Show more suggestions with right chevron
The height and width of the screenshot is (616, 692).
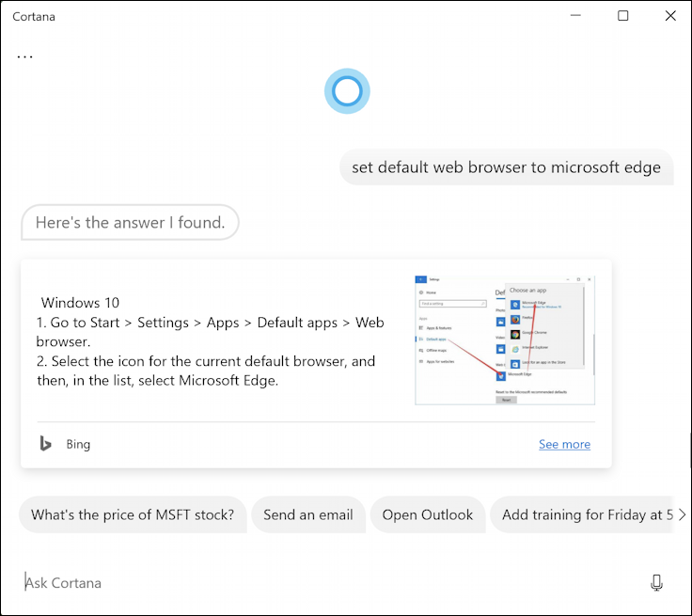pos(683,514)
